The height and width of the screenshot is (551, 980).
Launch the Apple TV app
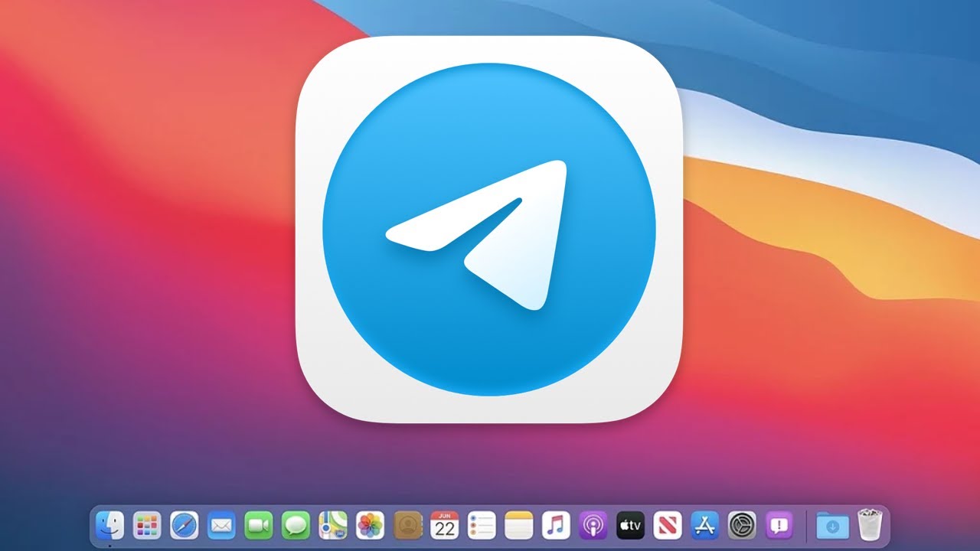630,525
